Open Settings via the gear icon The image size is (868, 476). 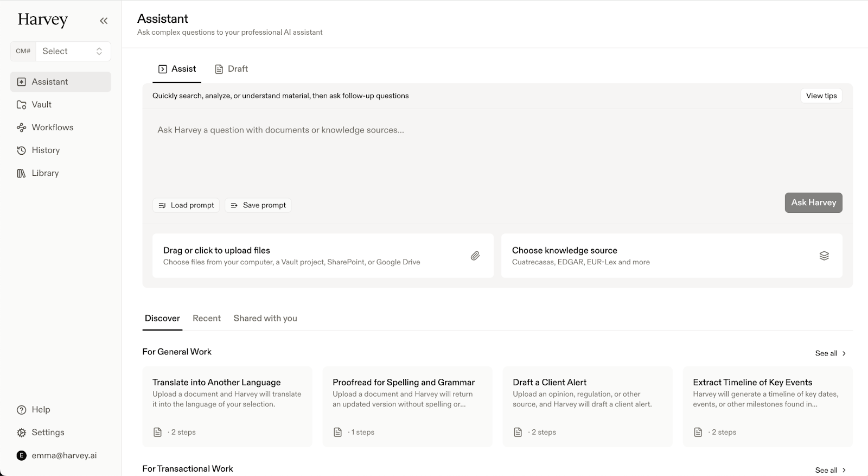click(x=22, y=433)
